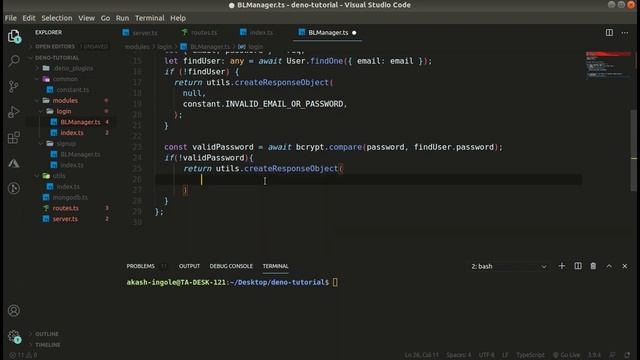Open the File menu
Viewport: 640px width, 360px height.
point(11,18)
